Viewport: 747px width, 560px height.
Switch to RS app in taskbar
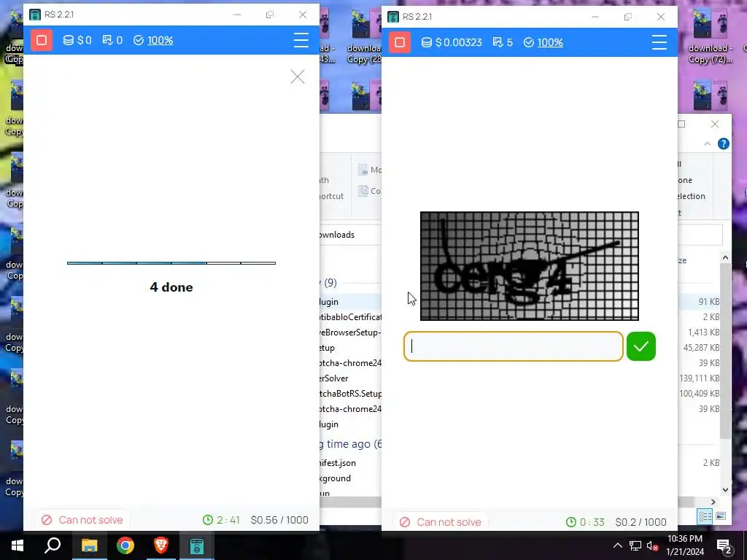197,545
